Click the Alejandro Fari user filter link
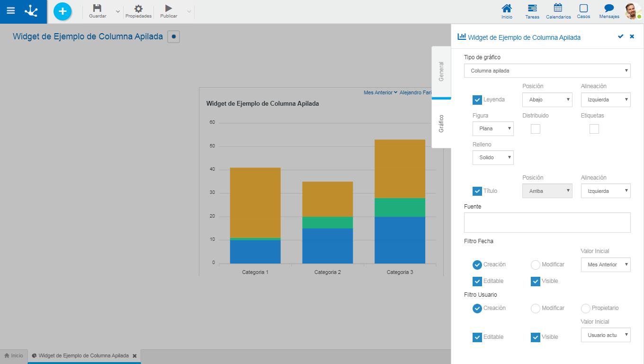 tap(416, 92)
